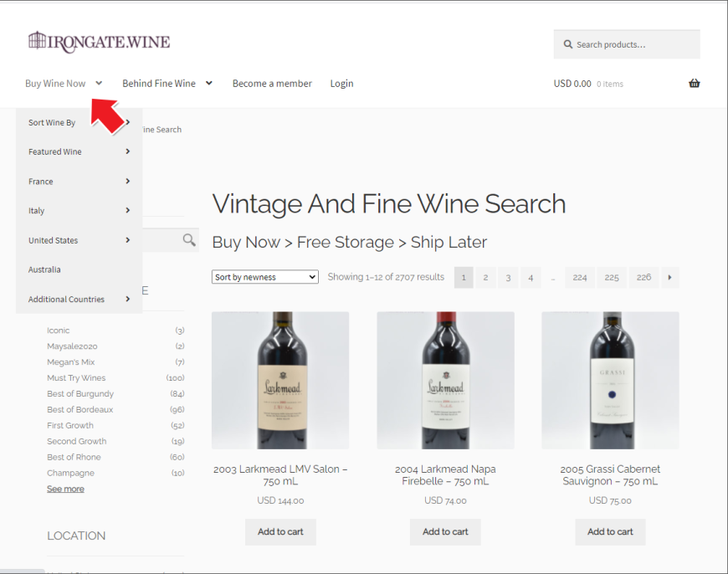
Task: Choose France in the menu
Action: click(40, 182)
